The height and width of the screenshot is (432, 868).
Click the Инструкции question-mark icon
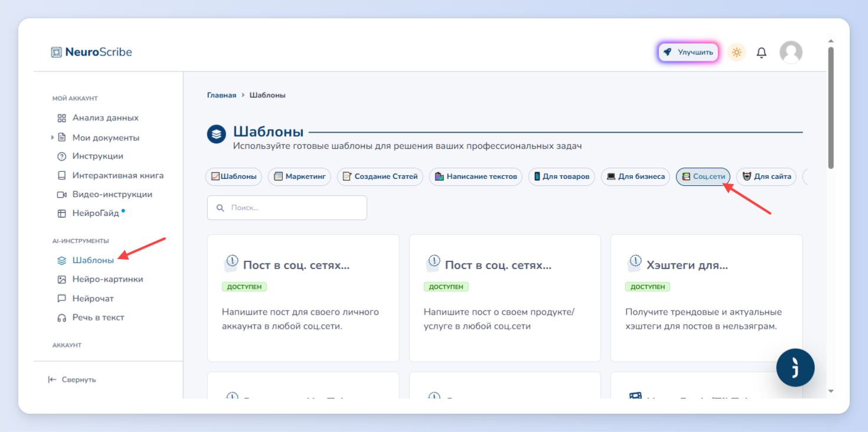pos(61,156)
